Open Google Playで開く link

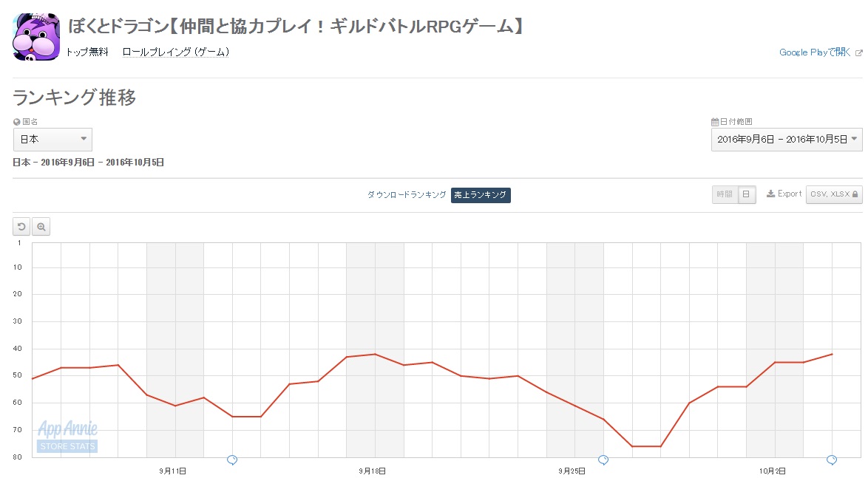pyautogui.click(x=814, y=52)
